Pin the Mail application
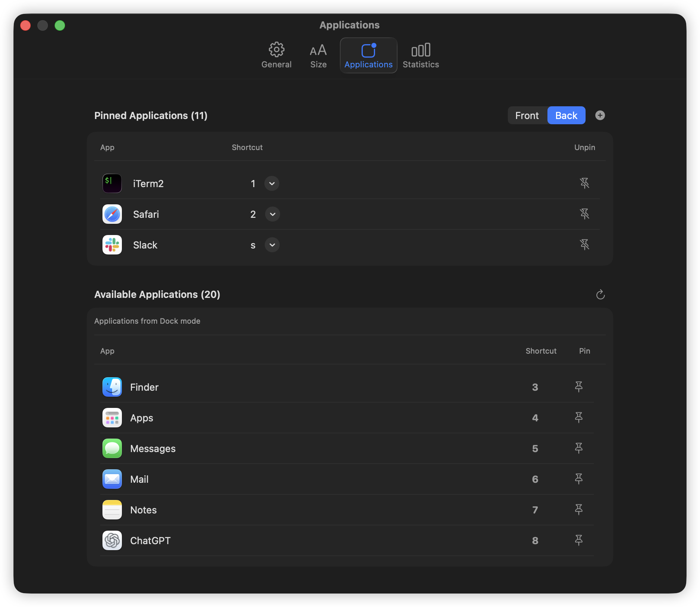 578,479
